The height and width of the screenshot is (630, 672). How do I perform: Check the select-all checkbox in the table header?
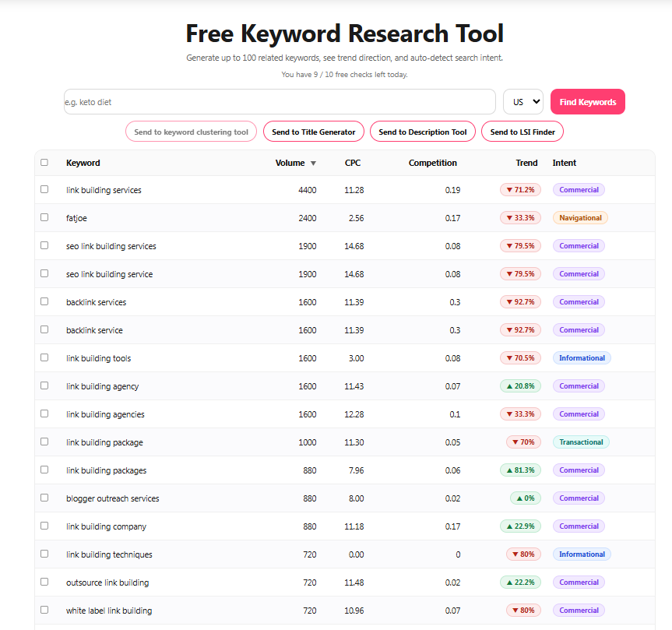44,160
